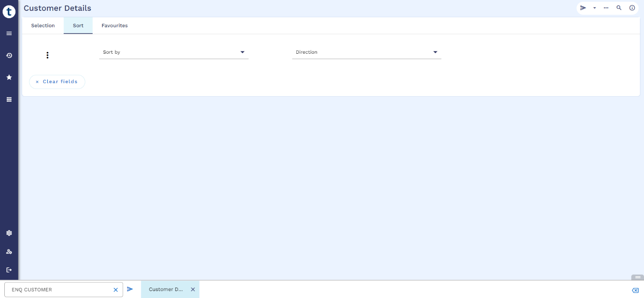Open the star favourites icon in sidebar
The width and height of the screenshot is (644, 298).
click(9, 77)
